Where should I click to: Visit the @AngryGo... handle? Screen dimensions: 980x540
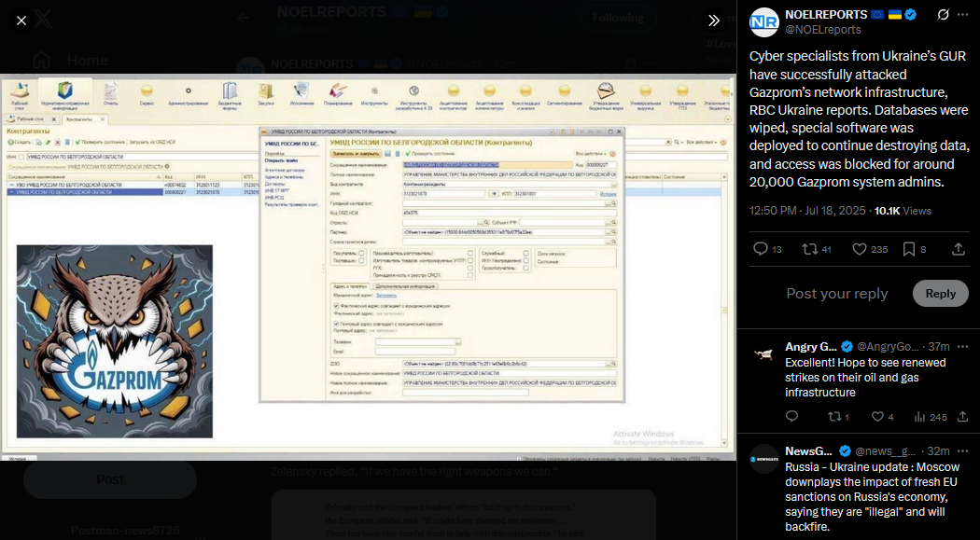tap(889, 346)
